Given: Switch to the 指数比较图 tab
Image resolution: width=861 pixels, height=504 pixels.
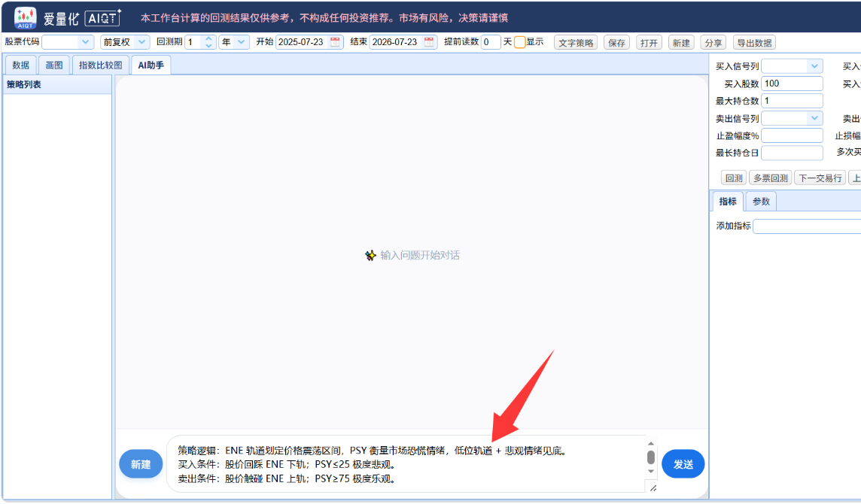Looking at the screenshot, I should (101, 65).
